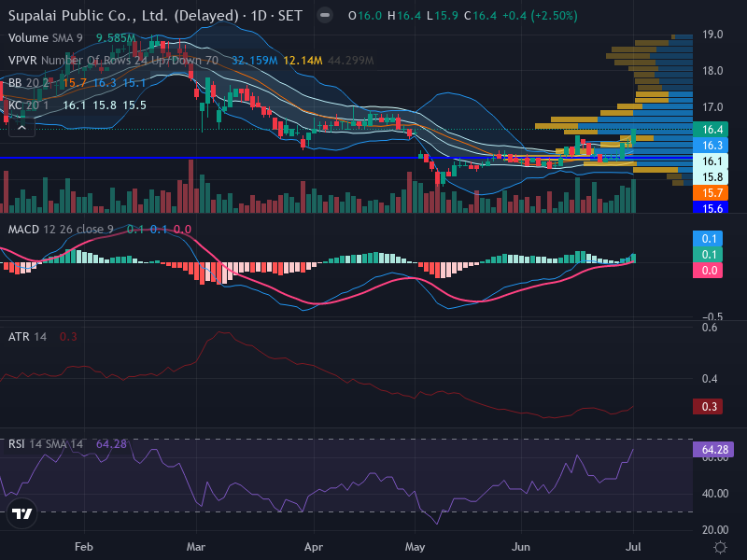Open the chart settings gear icon

click(x=720, y=547)
